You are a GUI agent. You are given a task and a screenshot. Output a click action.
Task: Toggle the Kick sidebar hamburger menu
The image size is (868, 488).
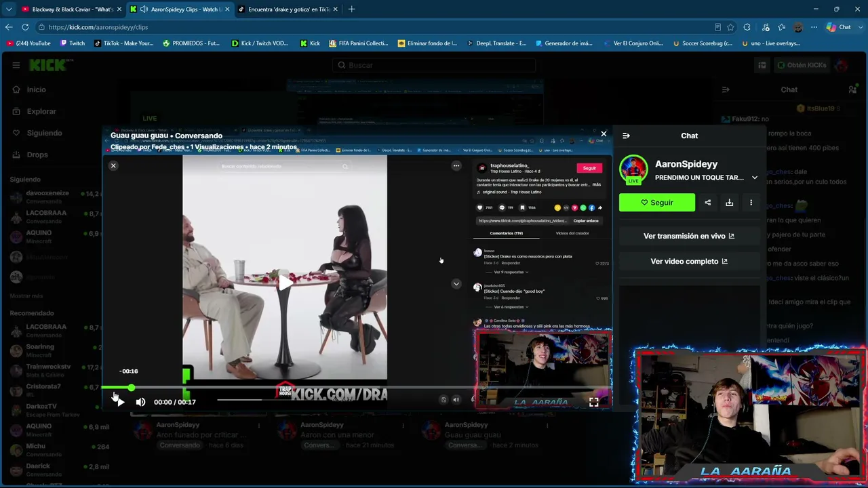[16, 65]
